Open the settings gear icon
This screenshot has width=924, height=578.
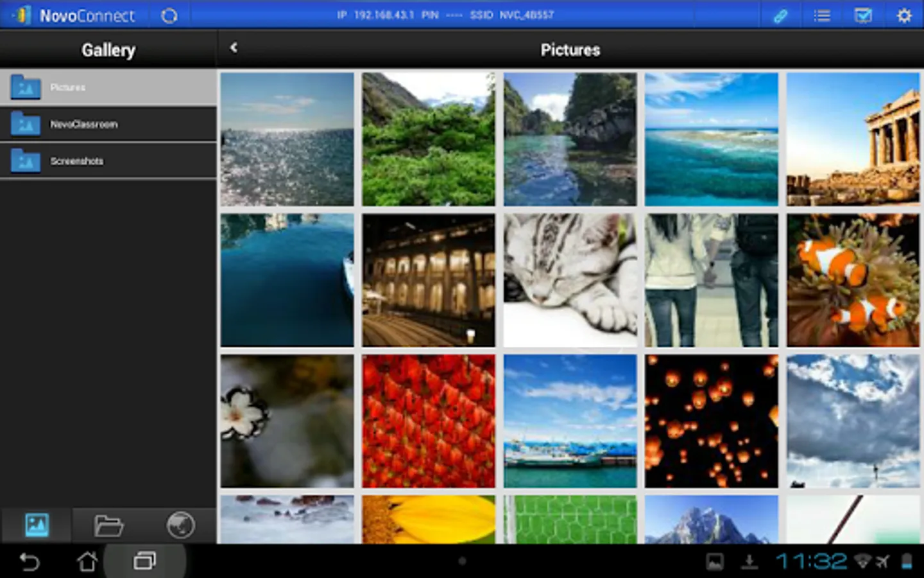904,15
